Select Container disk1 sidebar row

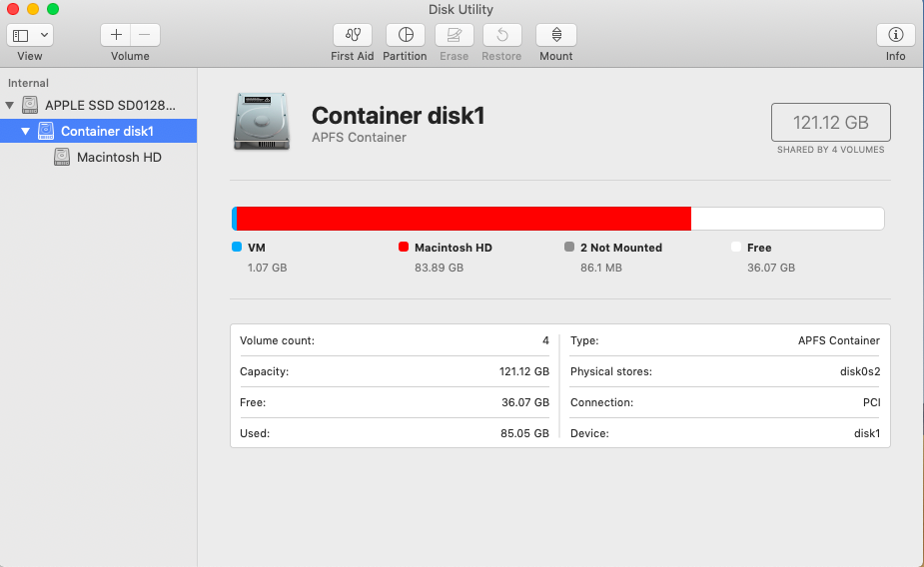(99, 131)
